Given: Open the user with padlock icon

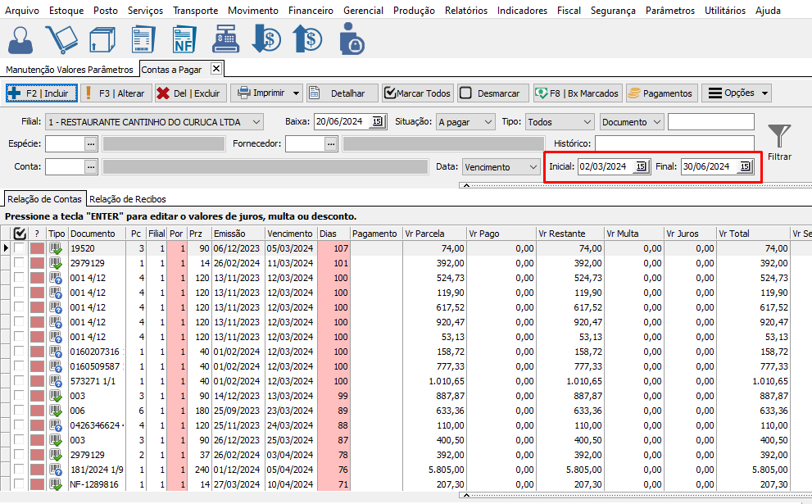Looking at the screenshot, I should (352, 40).
